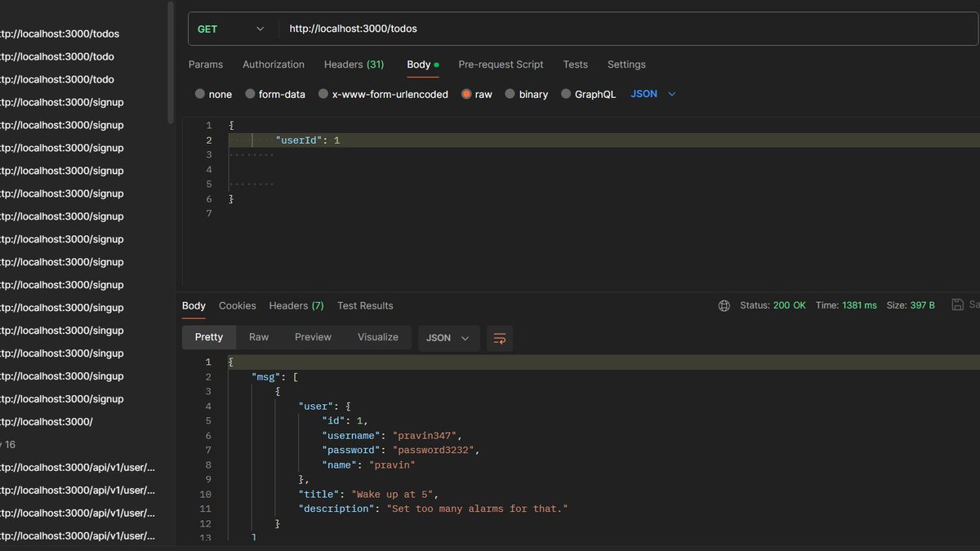Click line number 1 in response viewer

tap(208, 362)
